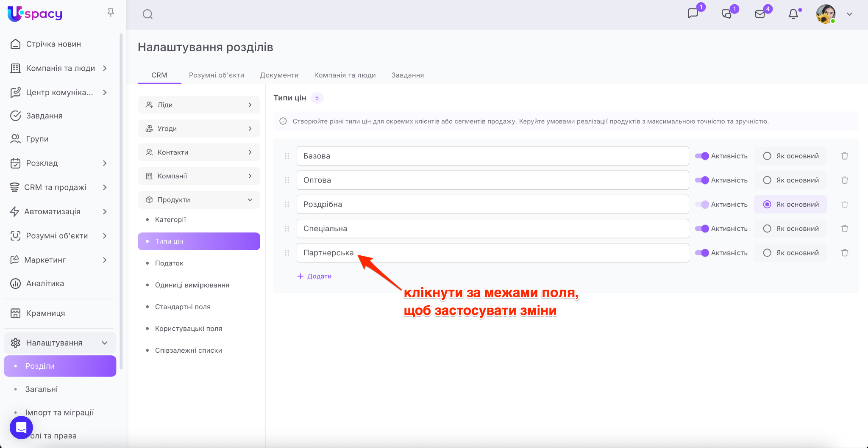Screen dimensions: 868x448
Task: Open the chat messages icon
Action: coord(693,14)
